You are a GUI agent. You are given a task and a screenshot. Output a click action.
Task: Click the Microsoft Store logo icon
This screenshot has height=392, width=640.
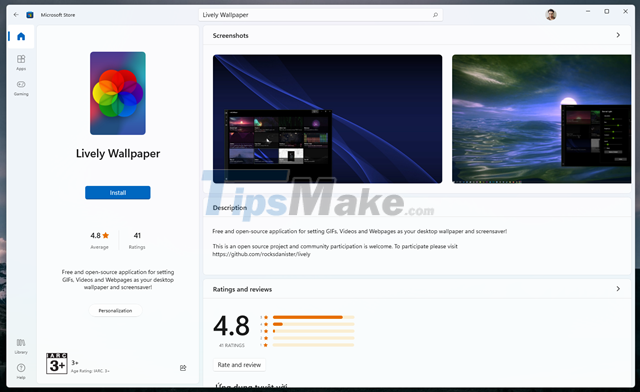[x=30, y=15]
